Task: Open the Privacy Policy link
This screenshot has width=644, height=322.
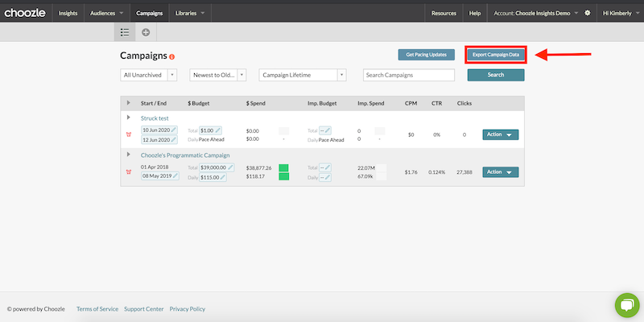Action: tap(188, 309)
